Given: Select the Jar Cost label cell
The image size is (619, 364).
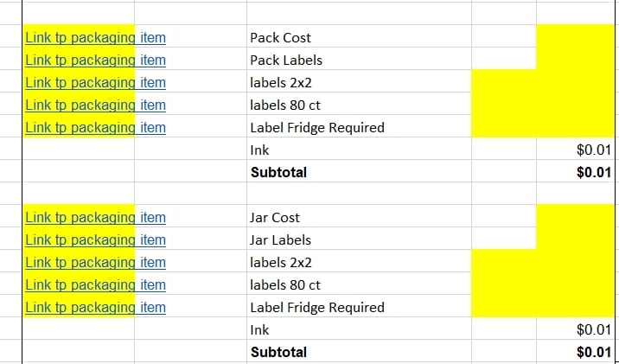Looking at the screenshot, I should pos(359,216).
